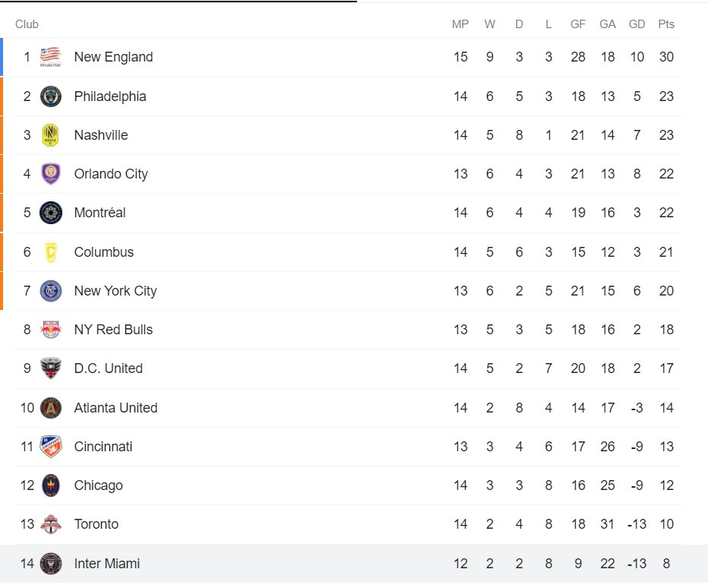Click the Montréal club logo

[x=51, y=213]
